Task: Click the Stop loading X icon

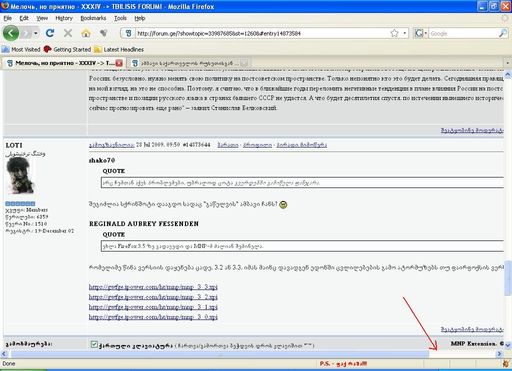Action: tap(68, 33)
